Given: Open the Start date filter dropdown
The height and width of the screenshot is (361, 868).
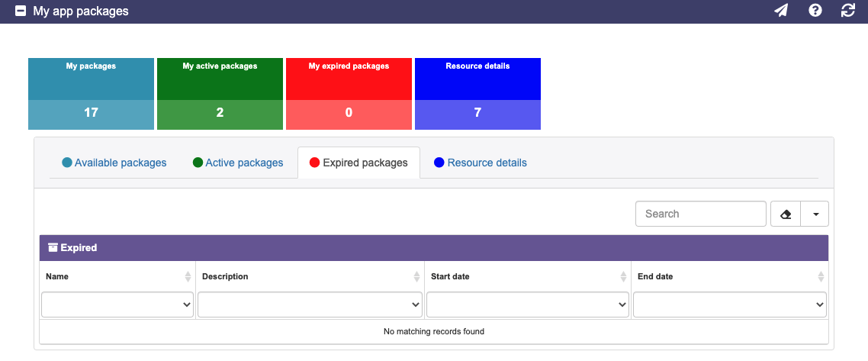Looking at the screenshot, I should pyautogui.click(x=528, y=305).
